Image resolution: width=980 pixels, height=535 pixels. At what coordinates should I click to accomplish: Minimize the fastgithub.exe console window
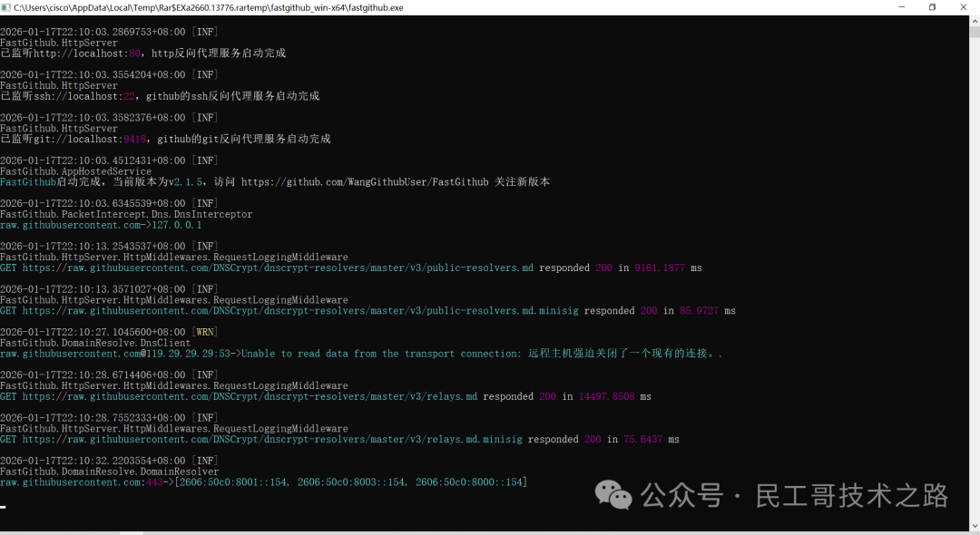click(x=891, y=7)
